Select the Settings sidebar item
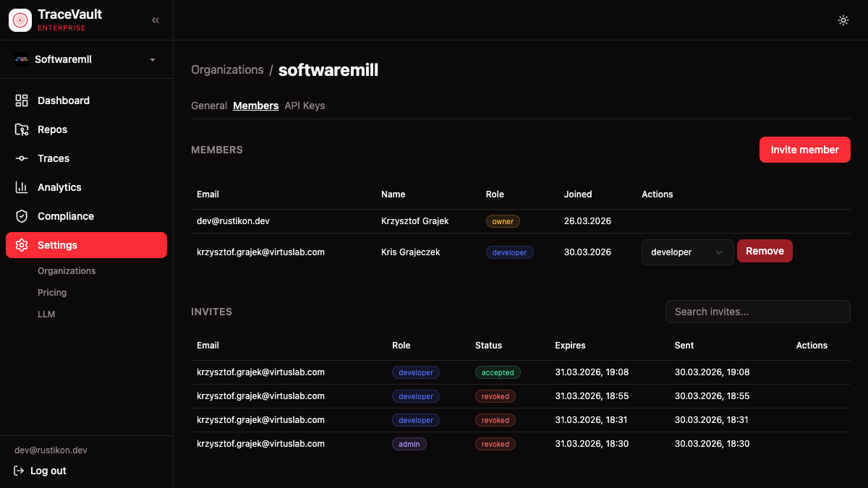 [86, 245]
